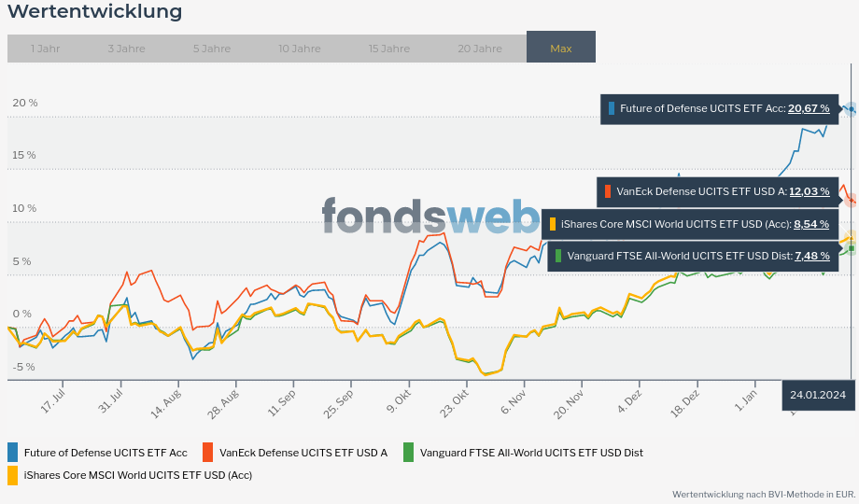Select the 1 Jahr time range tab
The image size is (859, 504).
[x=45, y=49]
